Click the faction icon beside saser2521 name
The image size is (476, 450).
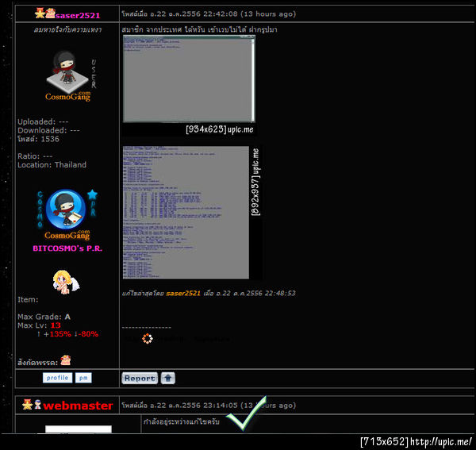51,13
